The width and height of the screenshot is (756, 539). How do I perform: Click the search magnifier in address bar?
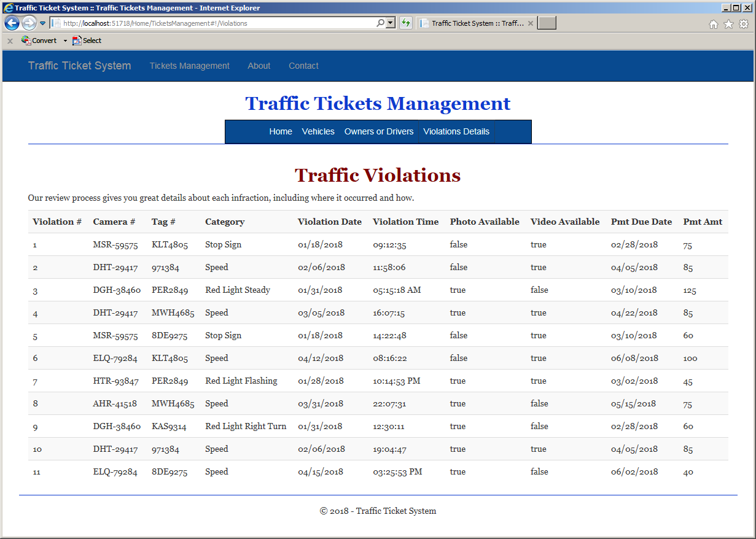coord(381,23)
